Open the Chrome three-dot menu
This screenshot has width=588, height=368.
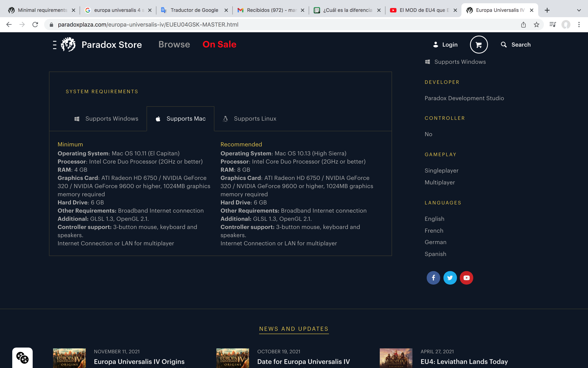pos(579,25)
